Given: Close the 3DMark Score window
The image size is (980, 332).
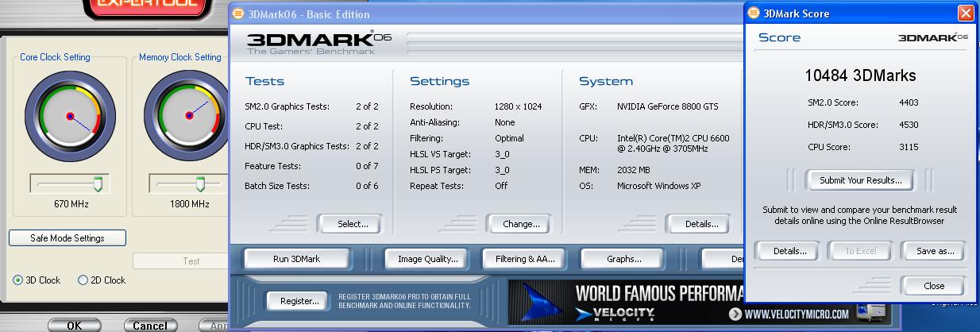Looking at the screenshot, I should pyautogui.click(x=965, y=13).
